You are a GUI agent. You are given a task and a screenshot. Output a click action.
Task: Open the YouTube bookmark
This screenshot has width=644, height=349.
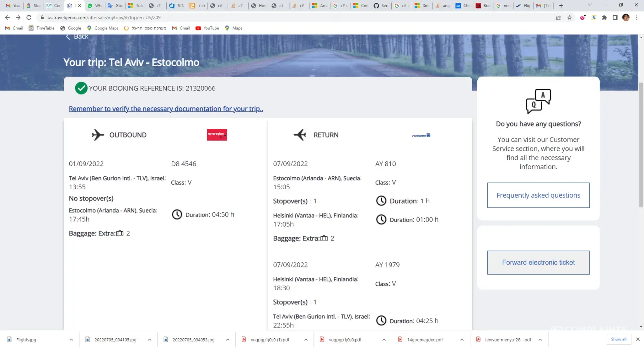207,28
